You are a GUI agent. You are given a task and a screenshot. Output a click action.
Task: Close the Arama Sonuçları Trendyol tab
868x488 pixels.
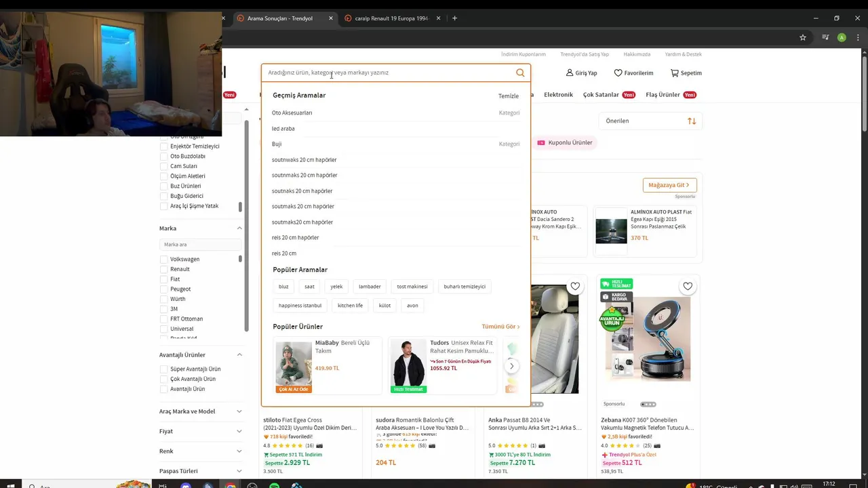(331, 18)
